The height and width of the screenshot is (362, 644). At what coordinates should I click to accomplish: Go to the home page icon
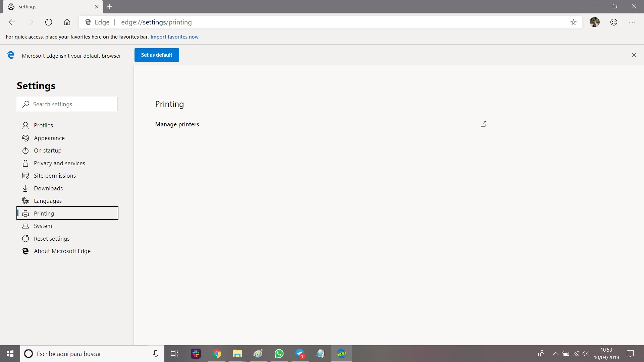[x=67, y=22]
